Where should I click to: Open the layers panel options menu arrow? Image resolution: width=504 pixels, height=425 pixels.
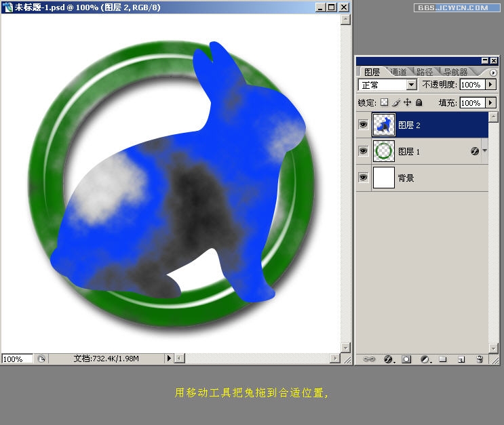[x=493, y=73]
